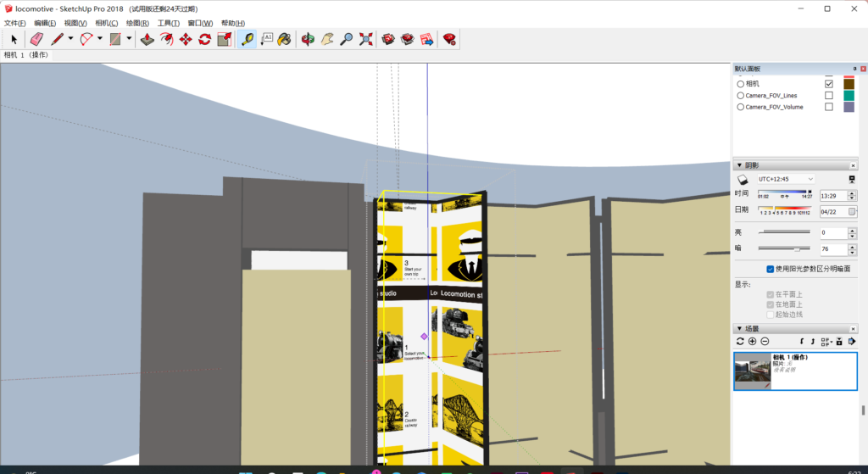This screenshot has height=474, width=868.
Task: Close the 场景 panel with its x button
Action: click(x=853, y=329)
